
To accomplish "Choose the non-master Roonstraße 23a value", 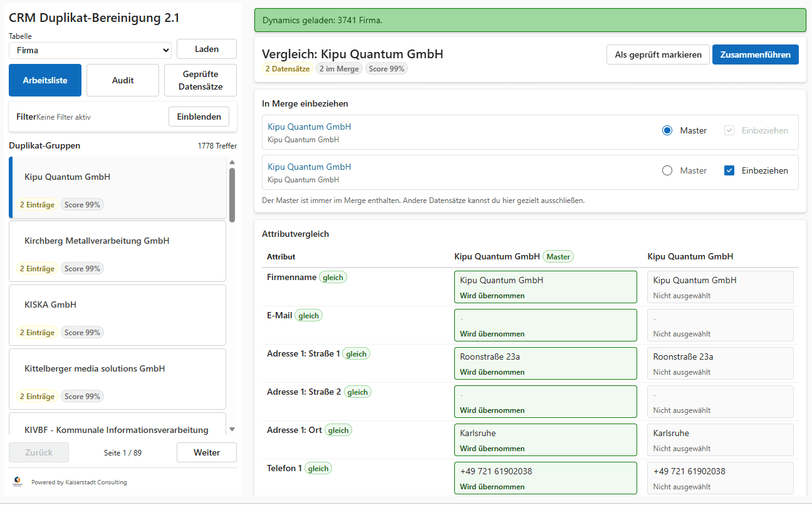I will point(721,363).
